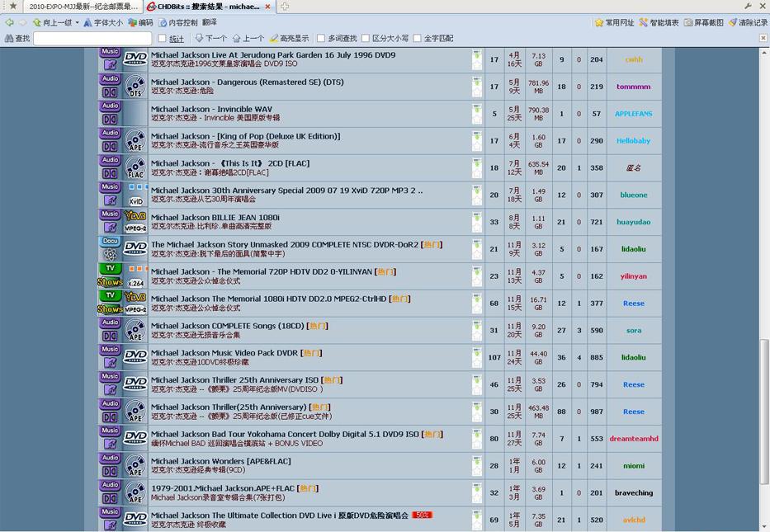Open 内容控制 content control

(177, 22)
